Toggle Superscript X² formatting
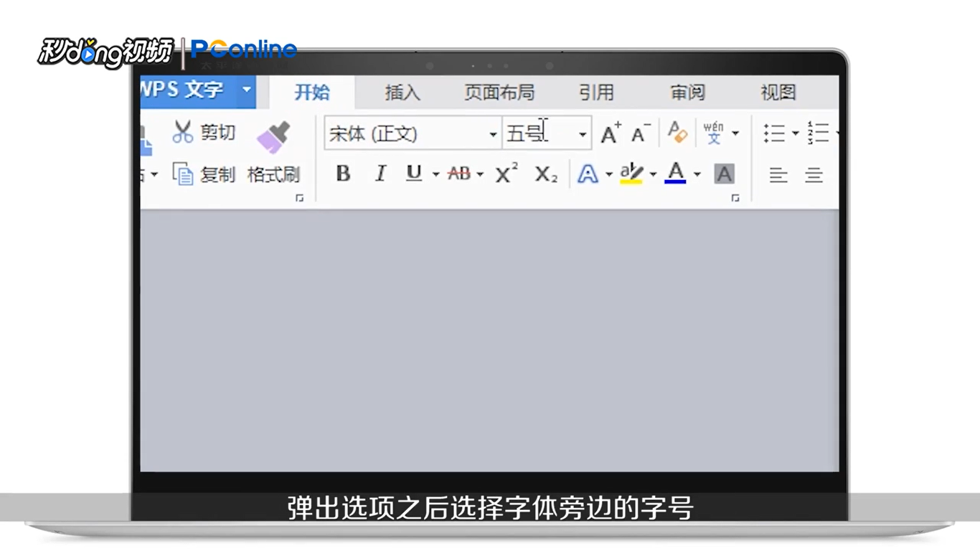Screen dimensions: 980x551 pos(507,174)
